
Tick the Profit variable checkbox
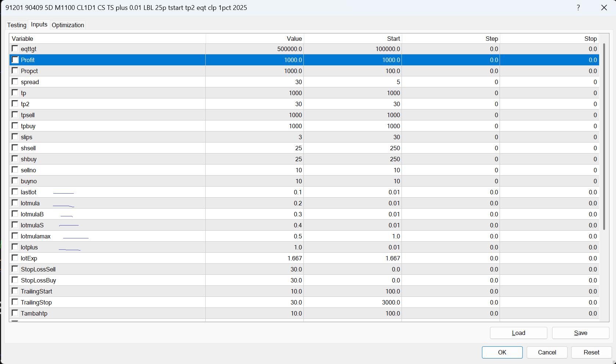[15, 60]
